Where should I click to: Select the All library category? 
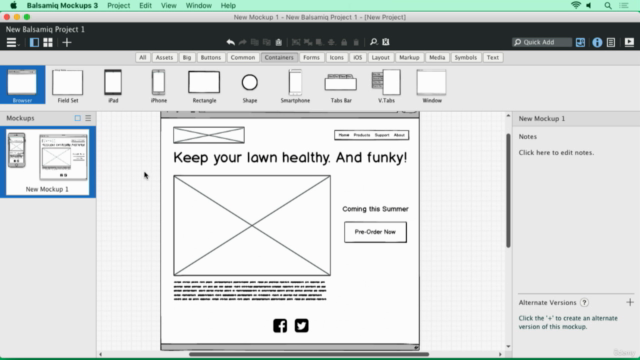[142, 58]
